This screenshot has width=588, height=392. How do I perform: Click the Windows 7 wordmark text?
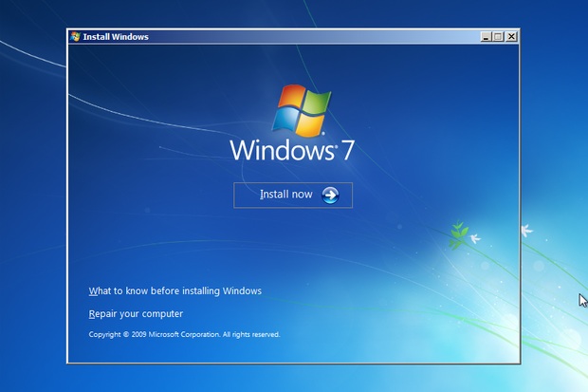point(292,150)
